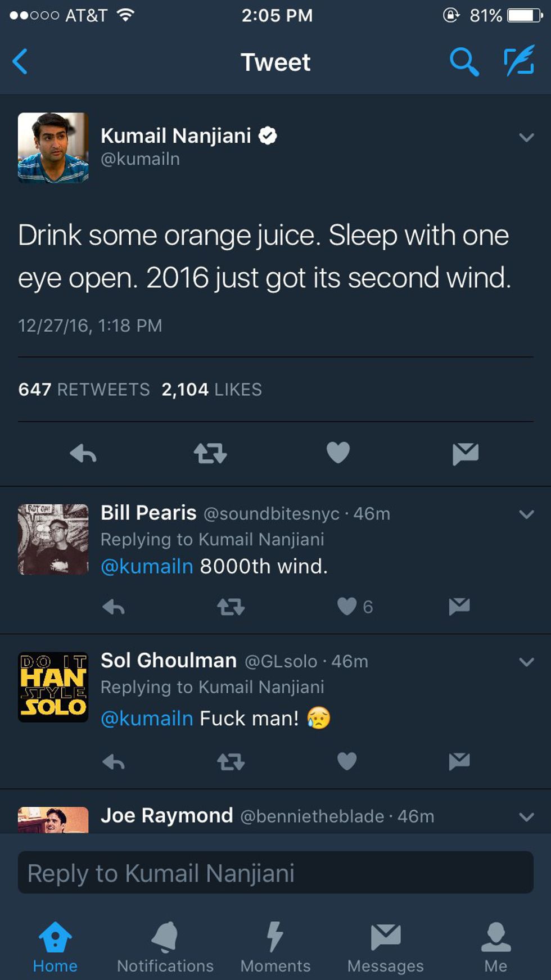The width and height of the screenshot is (551, 980).
Task: Tap the back arrow in header
Action: pos(20,61)
